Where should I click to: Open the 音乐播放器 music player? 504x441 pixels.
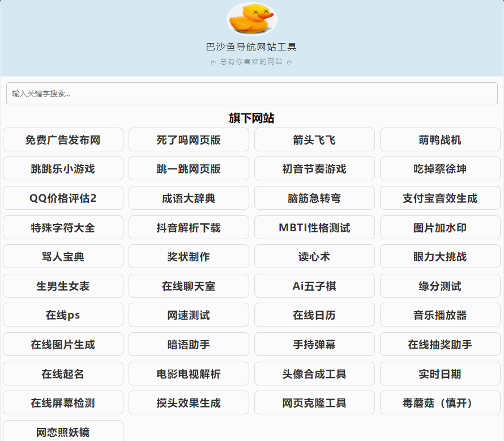440,315
